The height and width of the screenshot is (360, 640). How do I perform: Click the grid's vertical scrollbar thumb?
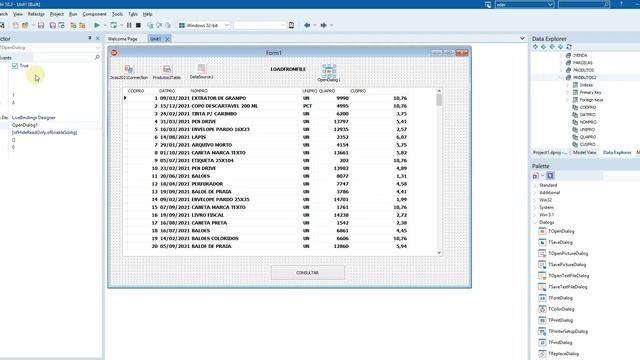[x=439, y=100]
